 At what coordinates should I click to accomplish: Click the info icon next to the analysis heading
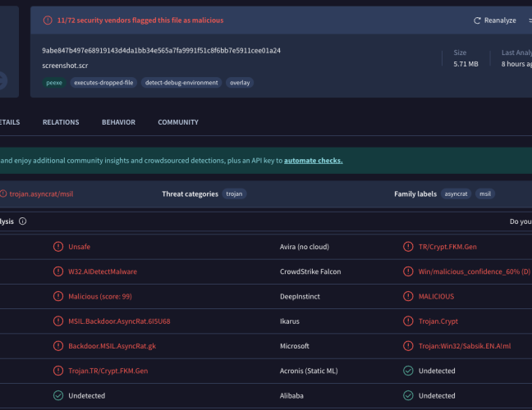pyautogui.click(x=22, y=221)
